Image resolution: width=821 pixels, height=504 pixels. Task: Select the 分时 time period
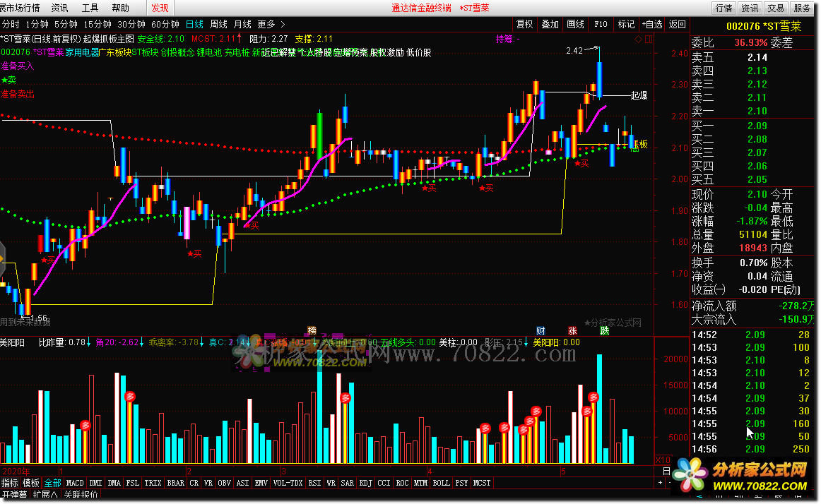pyautogui.click(x=11, y=24)
